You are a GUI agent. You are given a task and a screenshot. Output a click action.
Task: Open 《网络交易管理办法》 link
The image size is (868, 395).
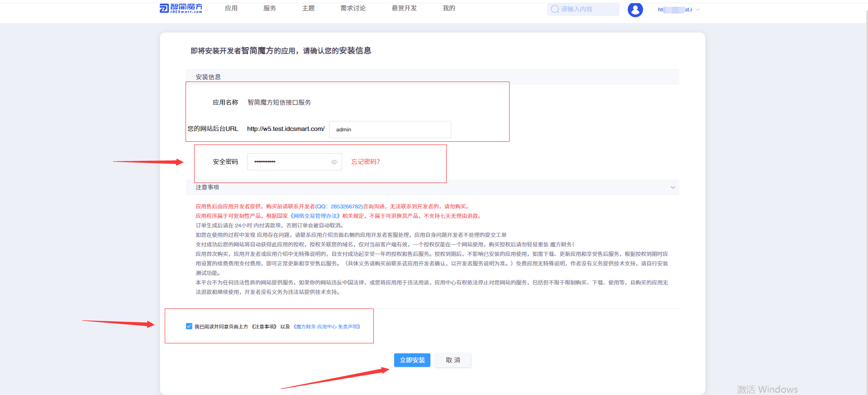pos(315,216)
